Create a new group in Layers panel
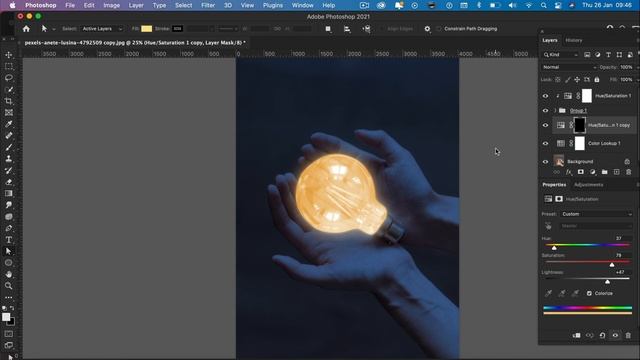 (x=604, y=172)
